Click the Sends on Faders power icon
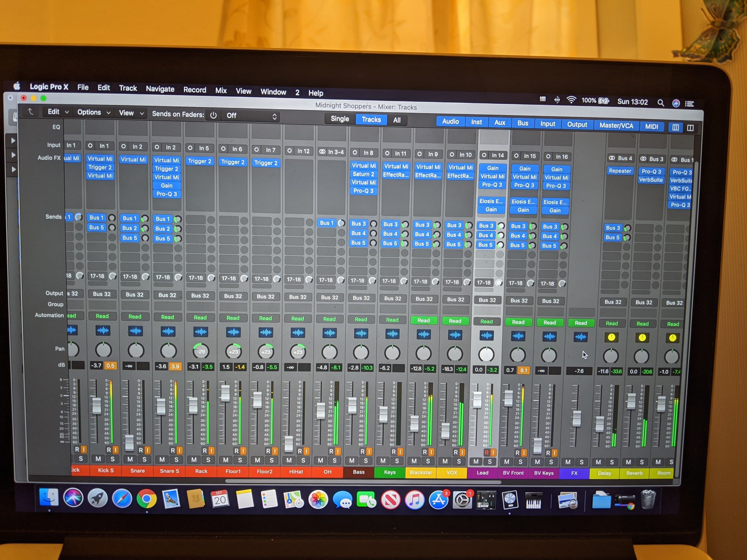The height and width of the screenshot is (560, 747). (213, 116)
